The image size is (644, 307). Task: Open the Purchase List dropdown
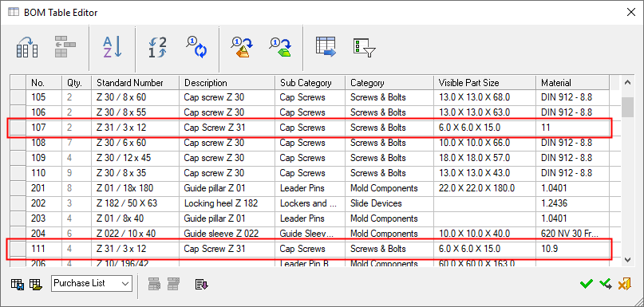[92, 284]
